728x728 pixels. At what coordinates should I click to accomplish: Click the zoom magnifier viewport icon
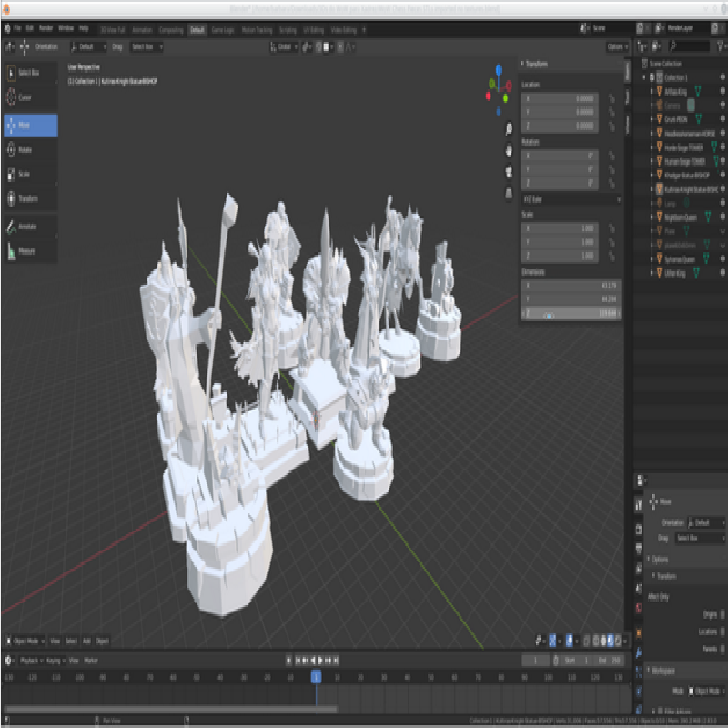[509, 128]
